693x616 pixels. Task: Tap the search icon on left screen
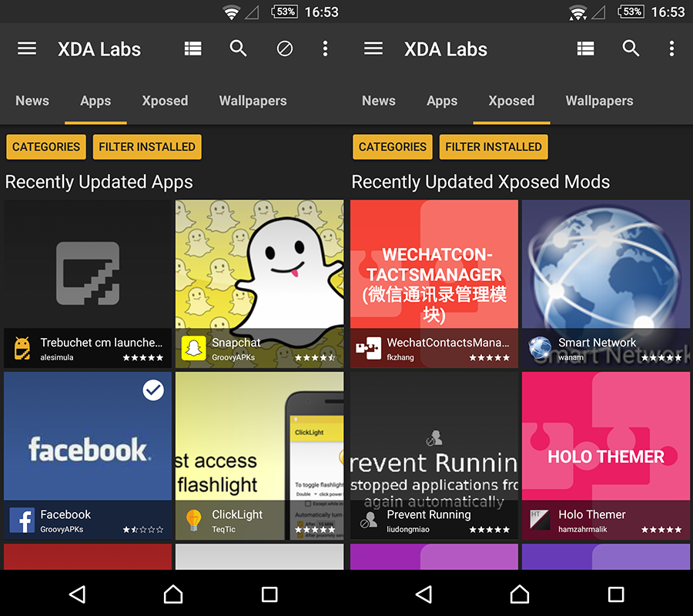(x=238, y=49)
